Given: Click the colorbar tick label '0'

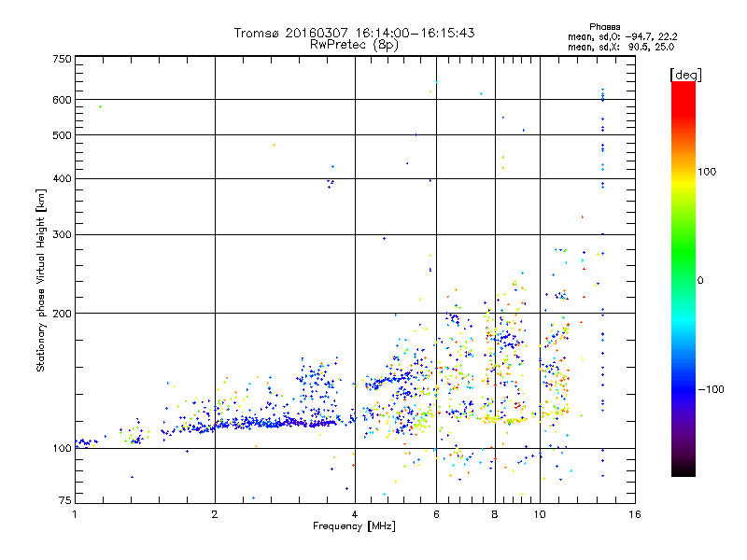Looking at the screenshot, I should (x=700, y=281).
